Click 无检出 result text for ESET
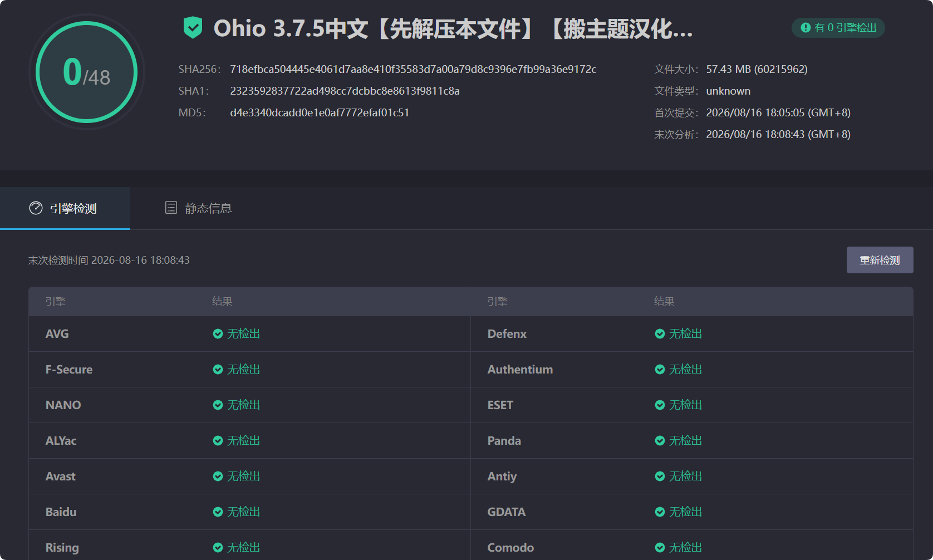 coord(686,405)
